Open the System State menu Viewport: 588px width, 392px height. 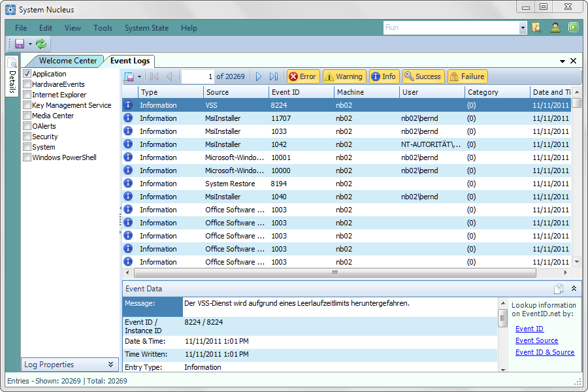click(x=146, y=28)
